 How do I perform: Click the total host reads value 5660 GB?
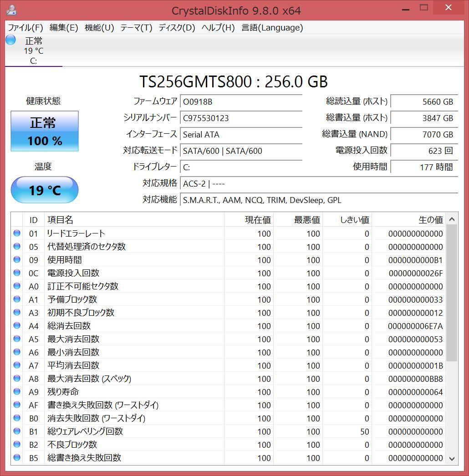click(x=424, y=101)
